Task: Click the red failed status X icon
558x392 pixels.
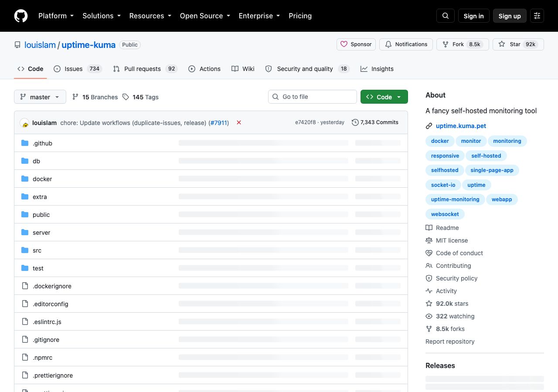Action: click(x=239, y=122)
